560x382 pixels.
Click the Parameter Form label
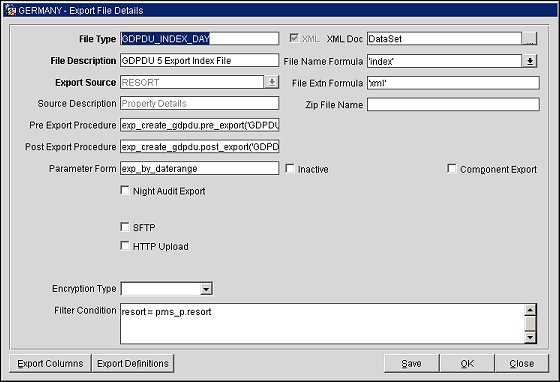pos(83,169)
